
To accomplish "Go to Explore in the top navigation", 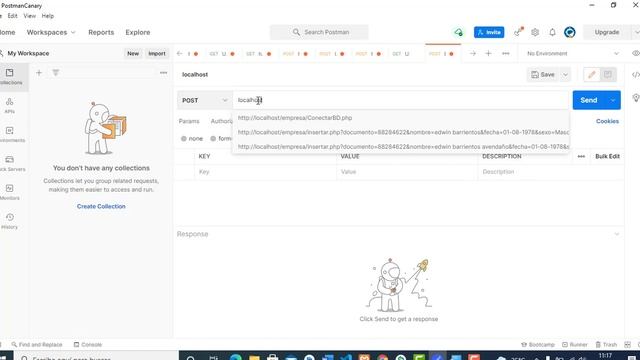I will point(138,32).
